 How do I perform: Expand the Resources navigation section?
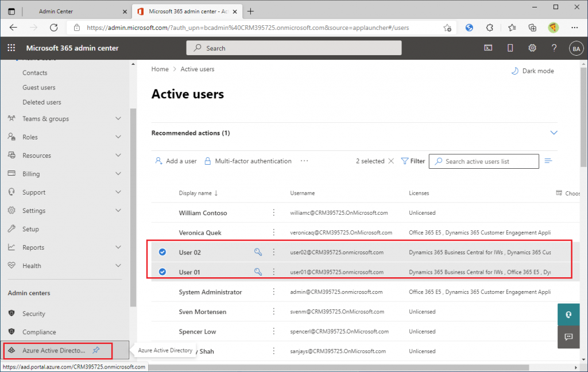click(x=118, y=155)
